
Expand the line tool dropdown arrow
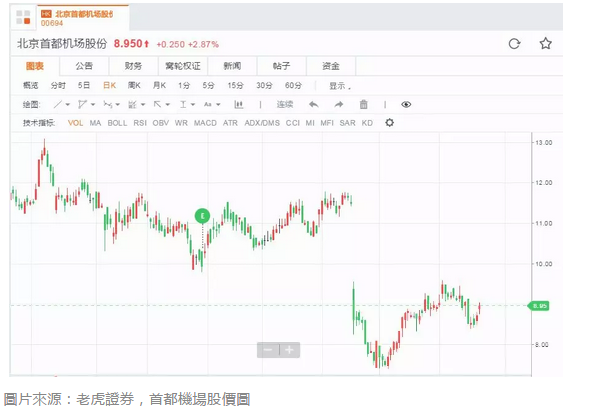click(68, 104)
